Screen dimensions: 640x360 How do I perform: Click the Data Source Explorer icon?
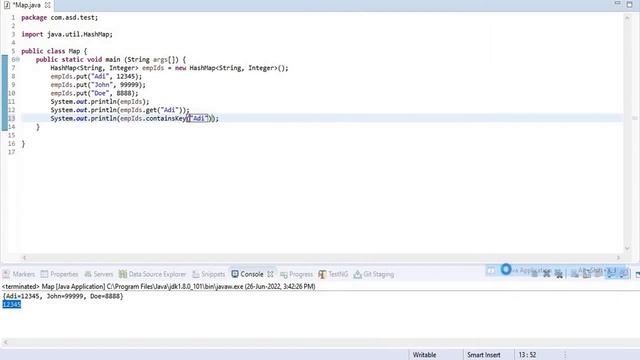tap(122, 274)
